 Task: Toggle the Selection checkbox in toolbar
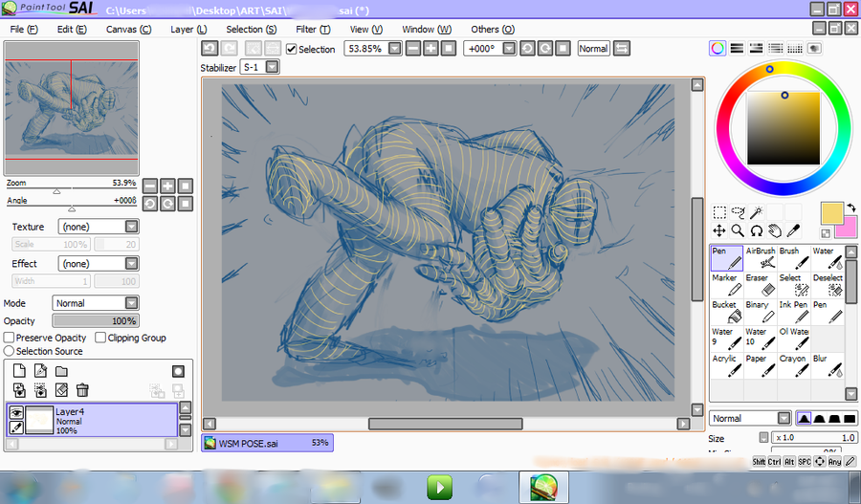pyautogui.click(x=292, y=50)
